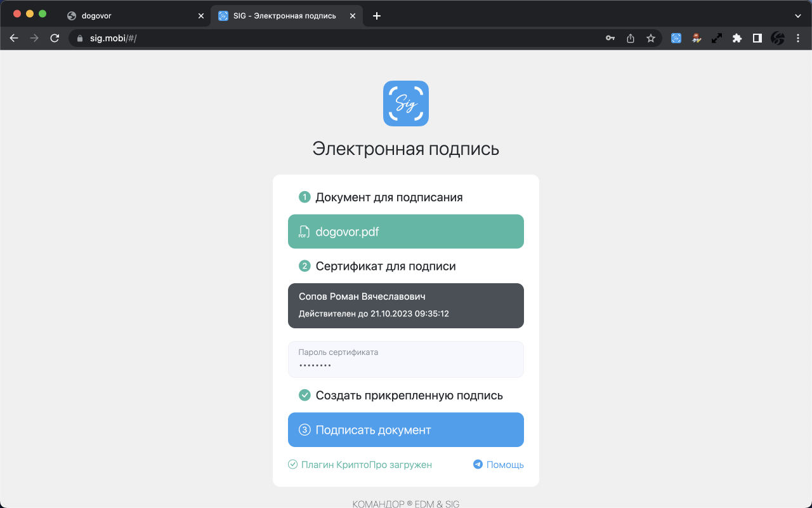Click the key icon in the address bar
This screenshot has width=812, height=508.
[x=610, y=38]
